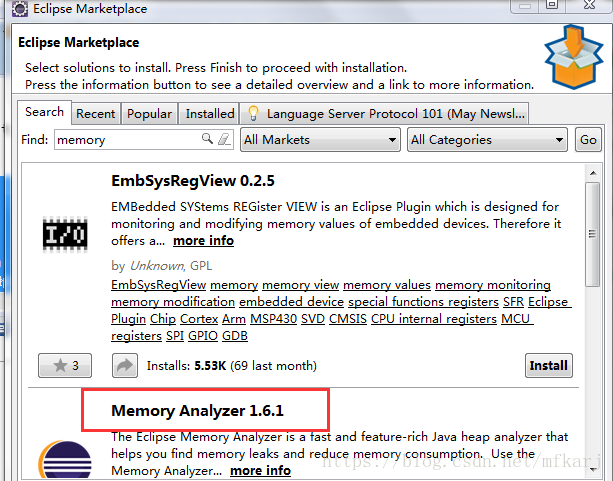This screenshot has width=613, height=481.
Task: Click the memory values tag link
Action: click(x=387, y=285)
